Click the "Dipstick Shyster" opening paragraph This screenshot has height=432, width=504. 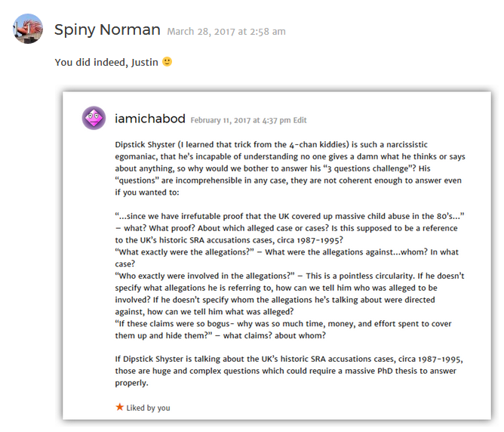290,168
